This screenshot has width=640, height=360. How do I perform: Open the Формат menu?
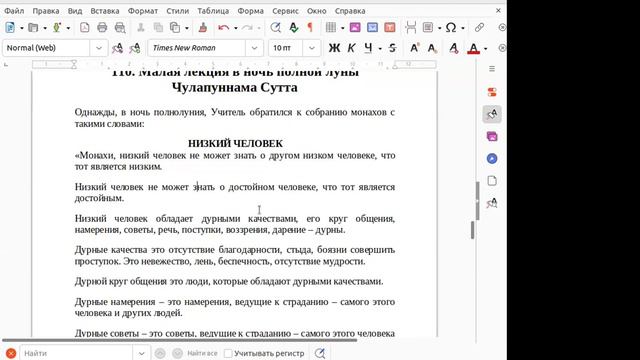(143, 11)
